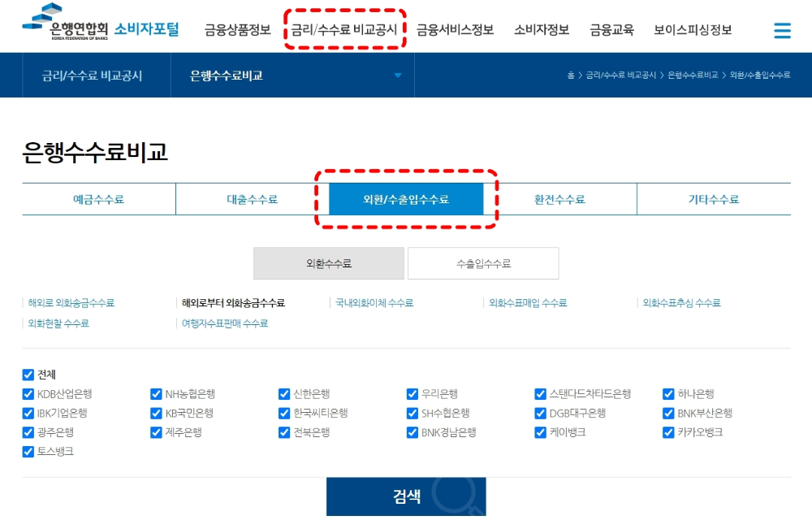Select the 수출입수수료 sub-tab button
The image size is (812, 529).
[x=483, y=263]
